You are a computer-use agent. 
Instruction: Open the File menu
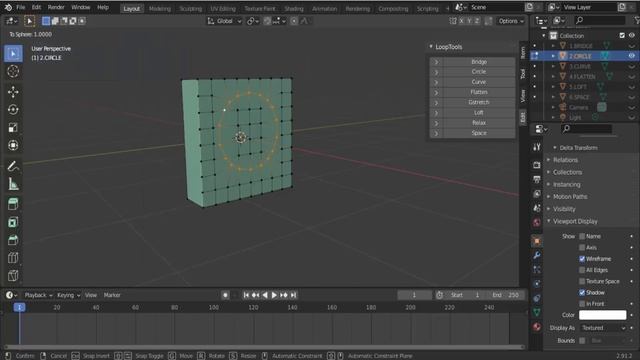coord(21,7)
